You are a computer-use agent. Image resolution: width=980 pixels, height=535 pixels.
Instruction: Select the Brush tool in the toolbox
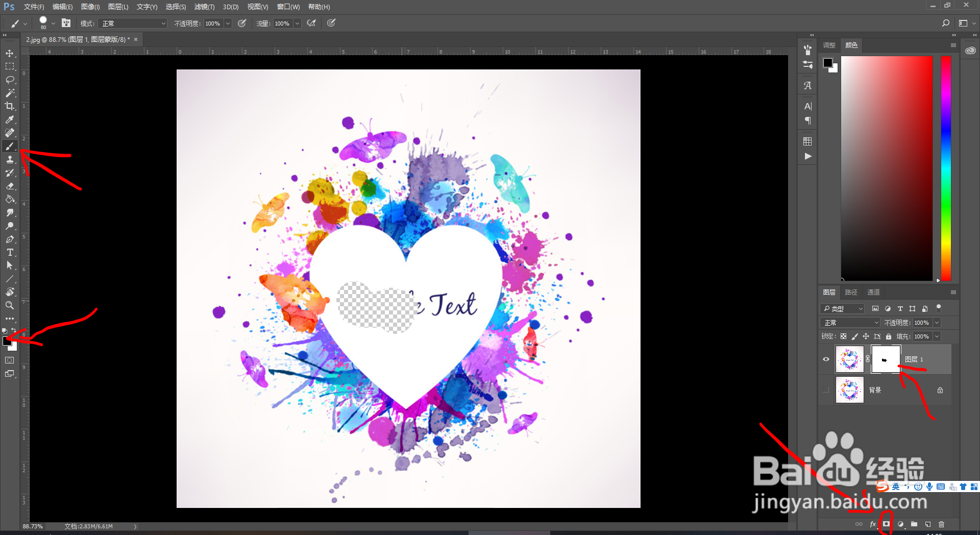[x=10, y=147]
